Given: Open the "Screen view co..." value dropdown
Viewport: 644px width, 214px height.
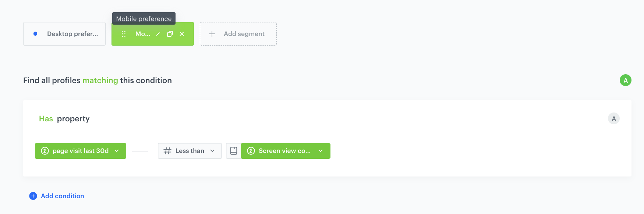Looking at the screenshot, I should tap(286, 151).
